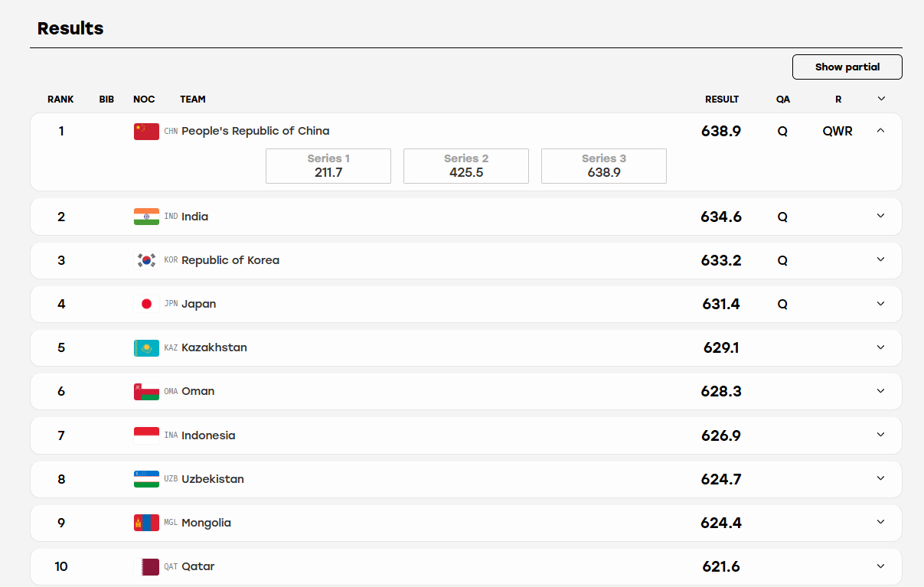
Task: Click the TEAM column header
Action: [x=193, y=99]
